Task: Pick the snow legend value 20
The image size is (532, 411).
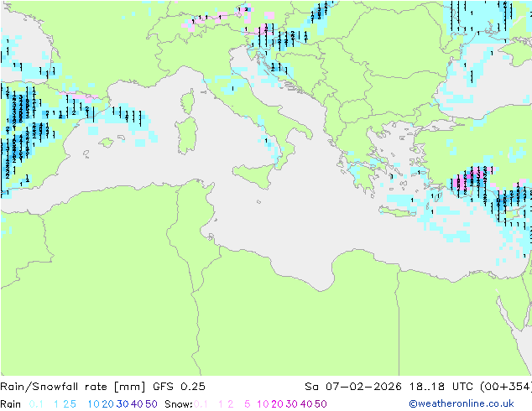Action: [x=277, y=404]
